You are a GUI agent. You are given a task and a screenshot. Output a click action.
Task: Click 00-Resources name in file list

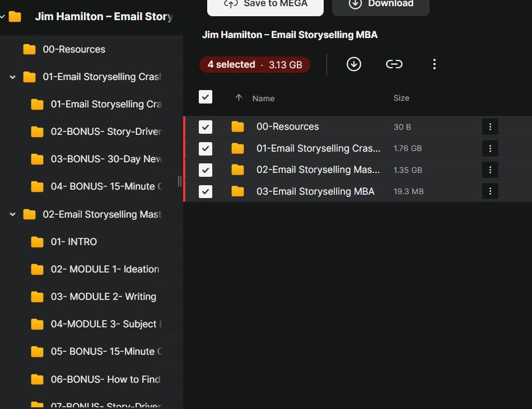pyautogui.click(x=287, y=127)
